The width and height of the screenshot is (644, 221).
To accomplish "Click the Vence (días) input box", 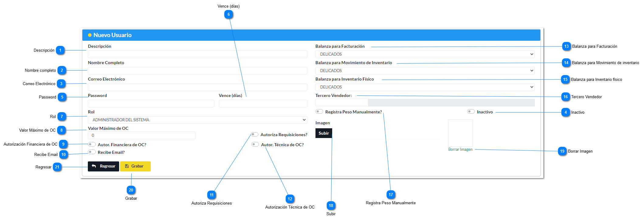I will click(263, 103).
